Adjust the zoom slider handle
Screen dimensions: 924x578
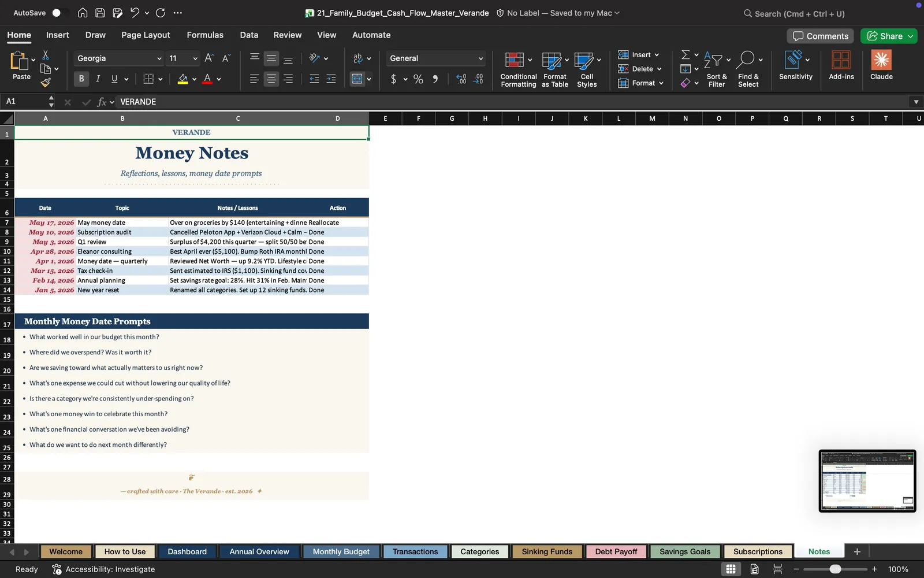tap(835, 569)
